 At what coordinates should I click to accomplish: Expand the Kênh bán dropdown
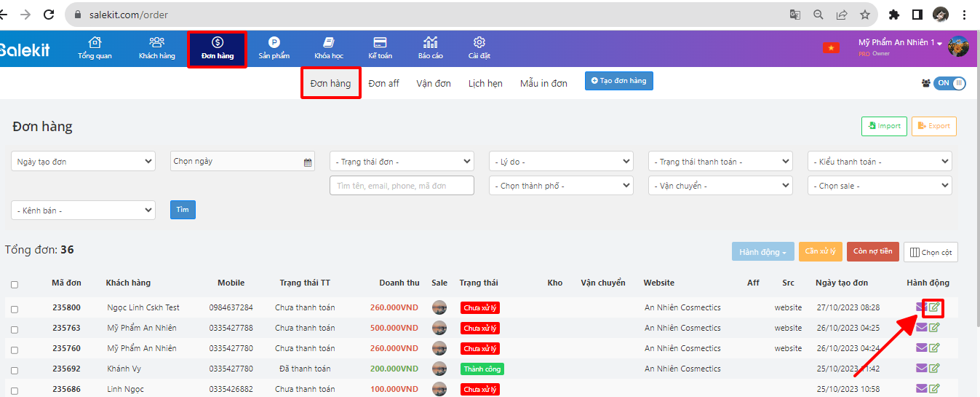tap(84, 211)
